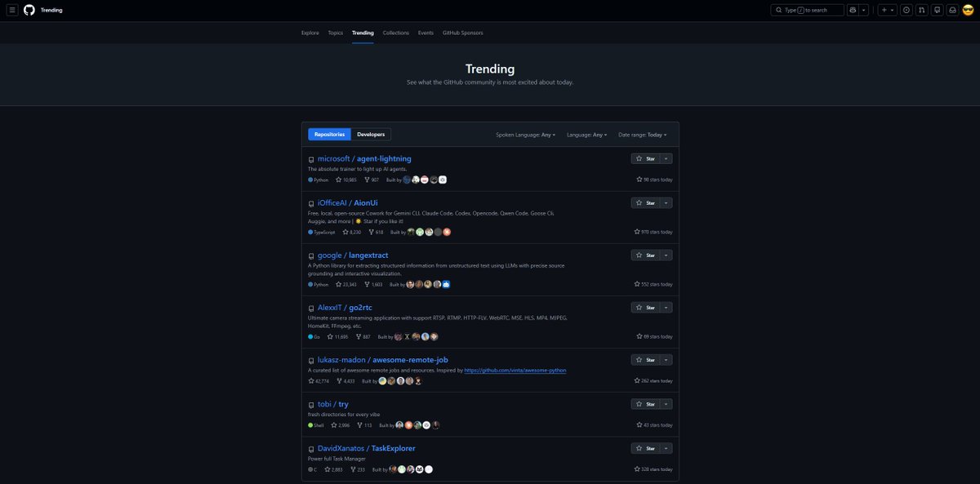
Task: Expand star lists dropdown for AionUi
Action: tap(666, 202)
